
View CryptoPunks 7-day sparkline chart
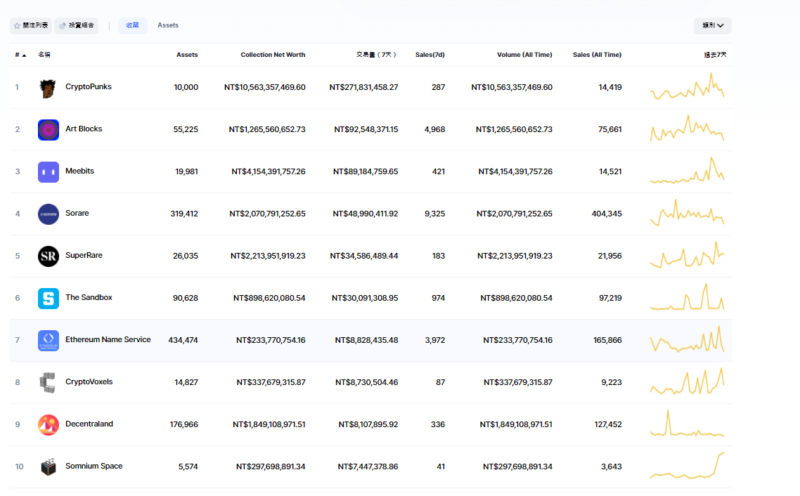[x=687, y=86]
